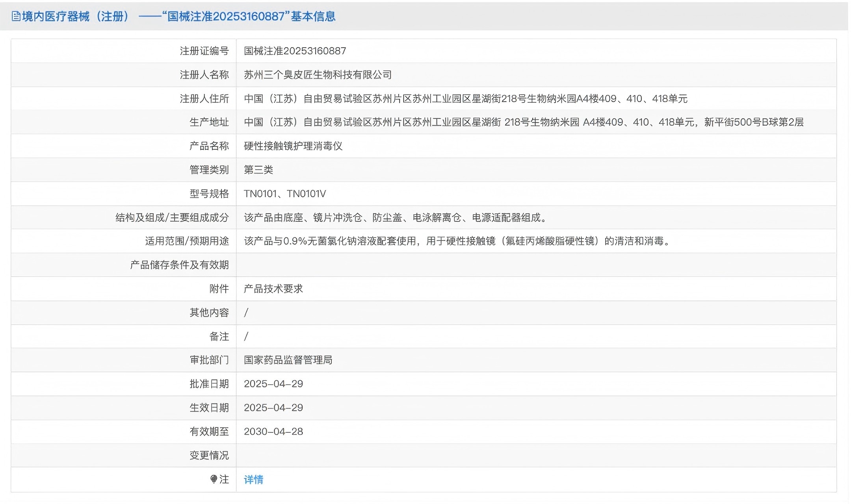Click management category value 第三类
The width and height of the screenshot is (851, 504).
tap(258, 170)
